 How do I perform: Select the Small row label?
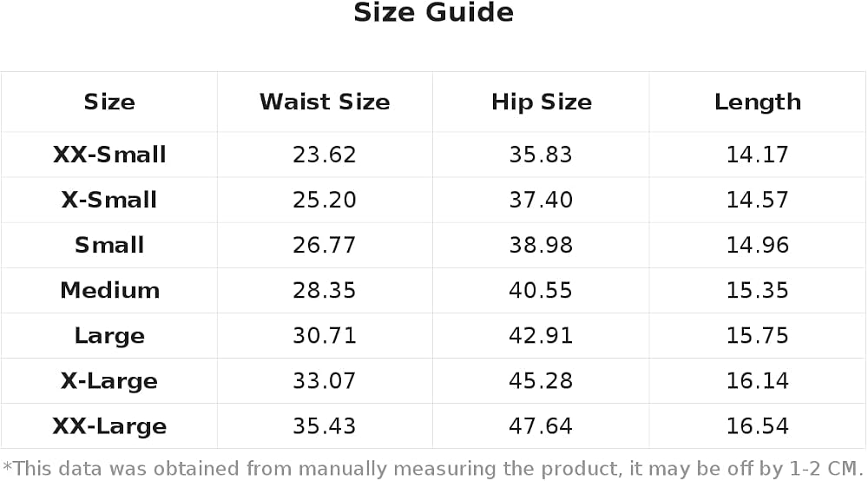109,245
